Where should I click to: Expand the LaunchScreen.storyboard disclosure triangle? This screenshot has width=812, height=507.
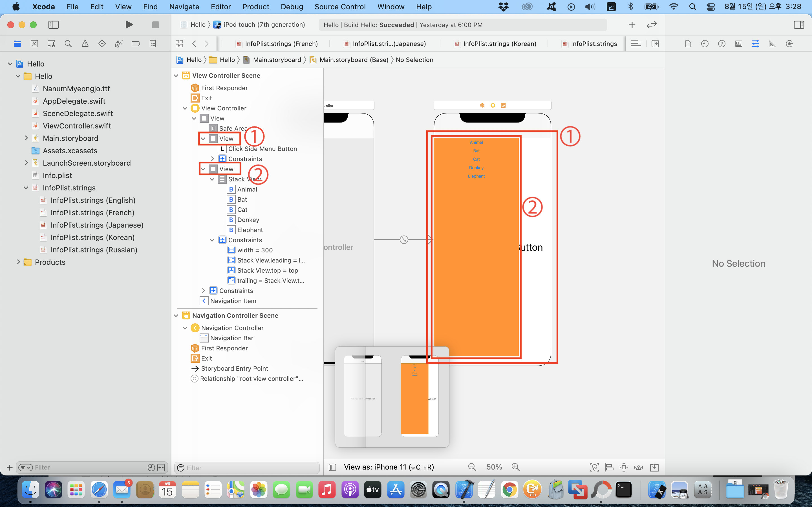pos(26,163)
